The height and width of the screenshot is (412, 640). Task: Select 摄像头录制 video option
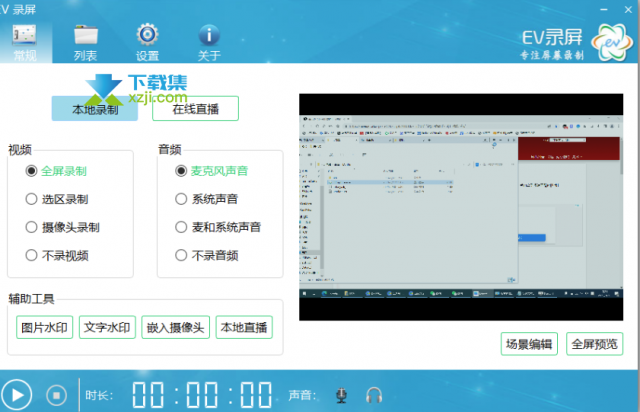click(62, 227)
